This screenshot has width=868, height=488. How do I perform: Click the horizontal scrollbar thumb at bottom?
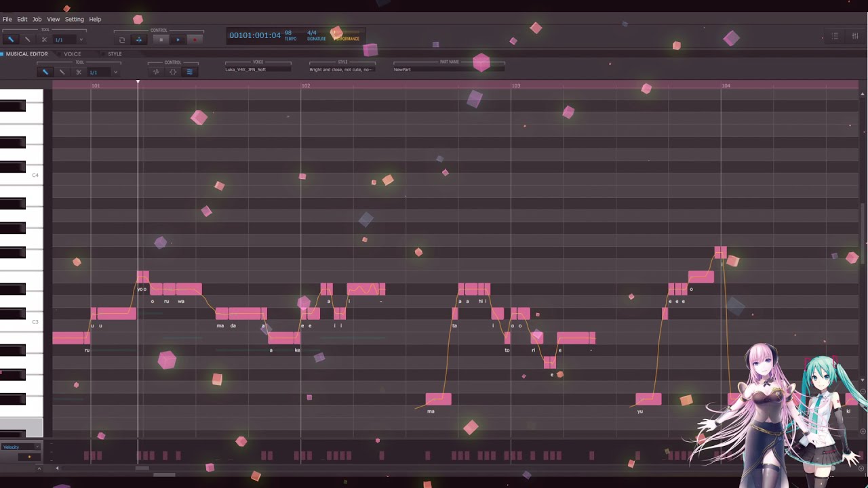(x=142, y=468)
